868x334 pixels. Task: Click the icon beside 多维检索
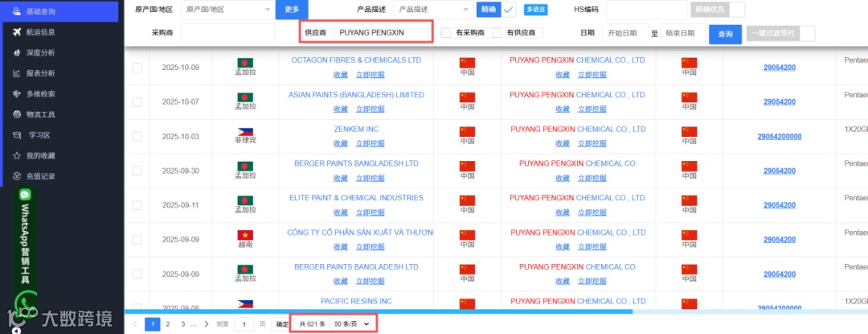coord(16,93)
